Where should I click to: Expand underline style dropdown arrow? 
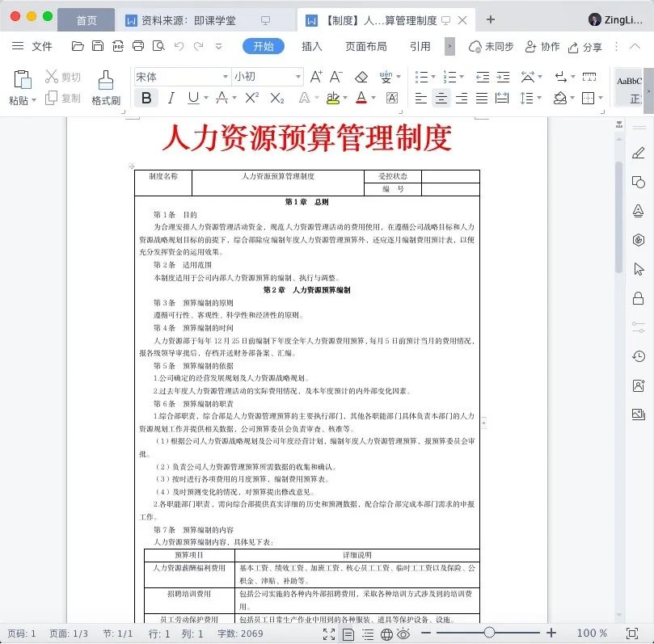pyautogui.click(x=206, y=98)
